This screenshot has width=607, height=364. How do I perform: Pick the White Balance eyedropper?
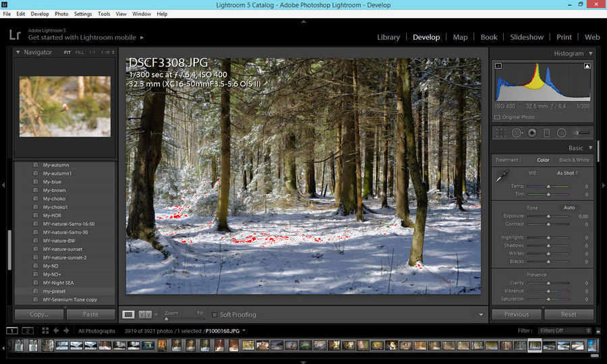(x=501, y=177)
